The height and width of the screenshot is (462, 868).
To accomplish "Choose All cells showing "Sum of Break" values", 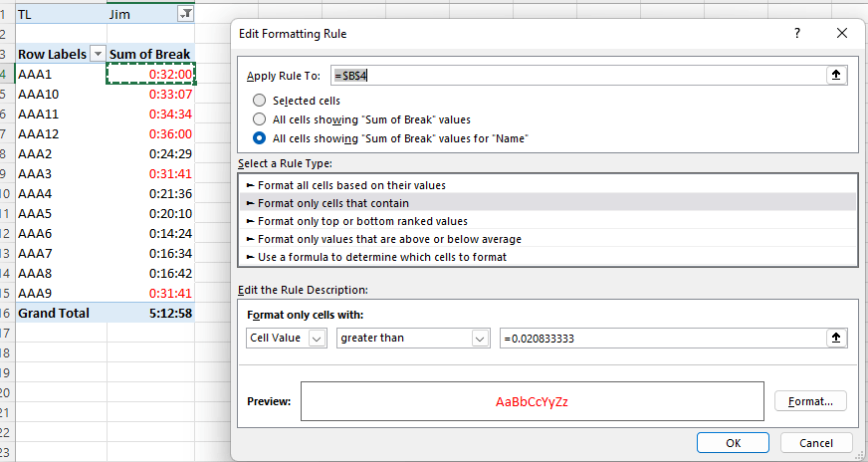I will pyautogui.click(x=259, y=119).
